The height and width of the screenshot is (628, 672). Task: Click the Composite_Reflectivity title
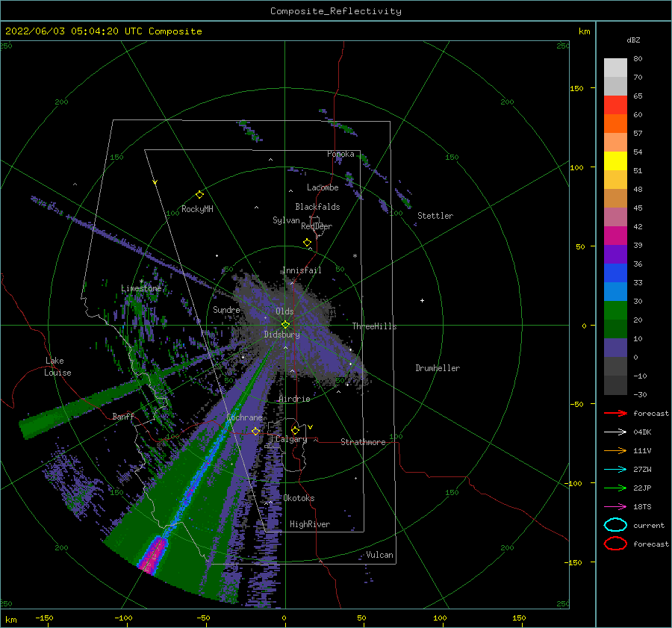(335, 11)
